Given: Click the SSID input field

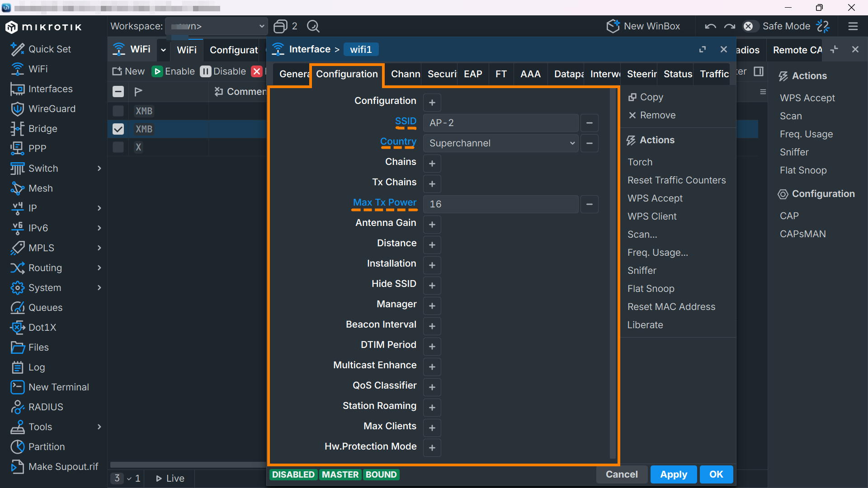Looking at the screenshot, I should coord(501,123).
